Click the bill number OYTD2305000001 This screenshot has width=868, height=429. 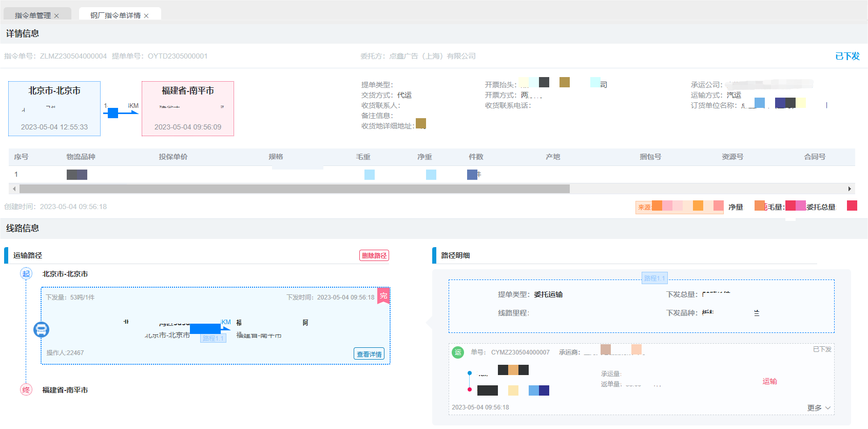pyautogui.click(x=178, y=56)
